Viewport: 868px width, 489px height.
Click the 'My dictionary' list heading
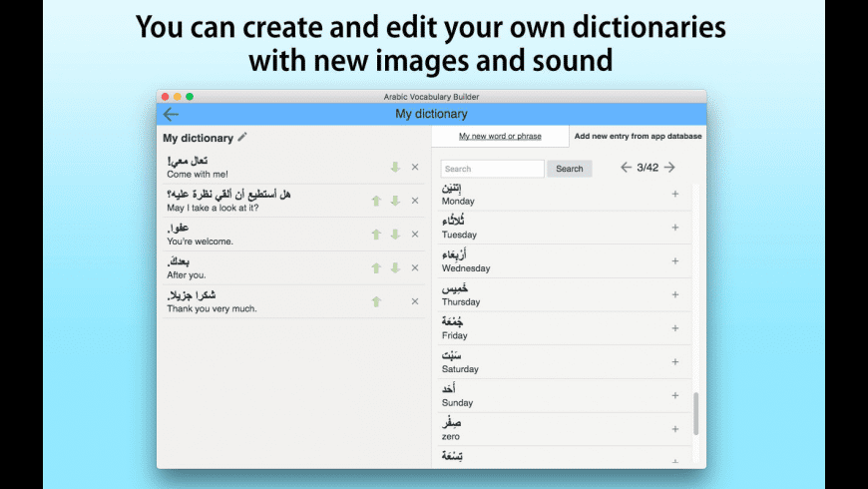pyautogui.click(x=198, y=138)
